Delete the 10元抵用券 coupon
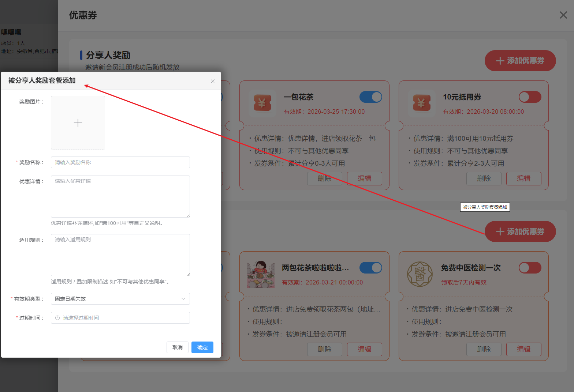574x392 pixels. (x=484, y=178)
